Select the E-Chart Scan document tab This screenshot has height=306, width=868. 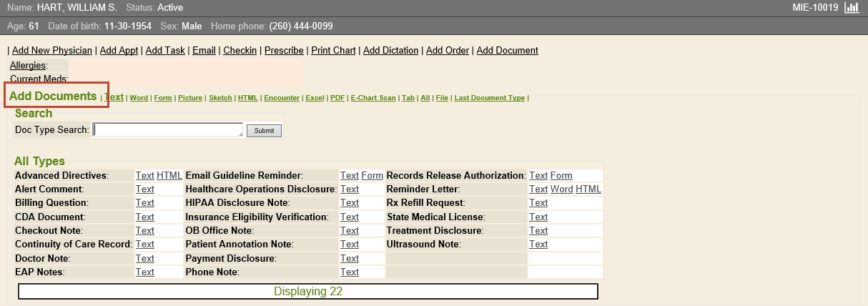(373, 98)
